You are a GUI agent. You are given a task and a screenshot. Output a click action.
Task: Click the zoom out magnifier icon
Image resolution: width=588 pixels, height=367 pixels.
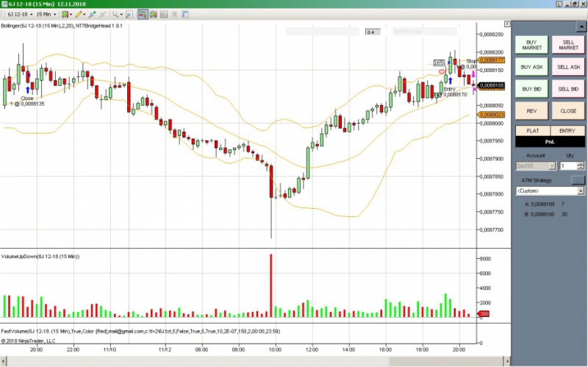tap(103, 14)
